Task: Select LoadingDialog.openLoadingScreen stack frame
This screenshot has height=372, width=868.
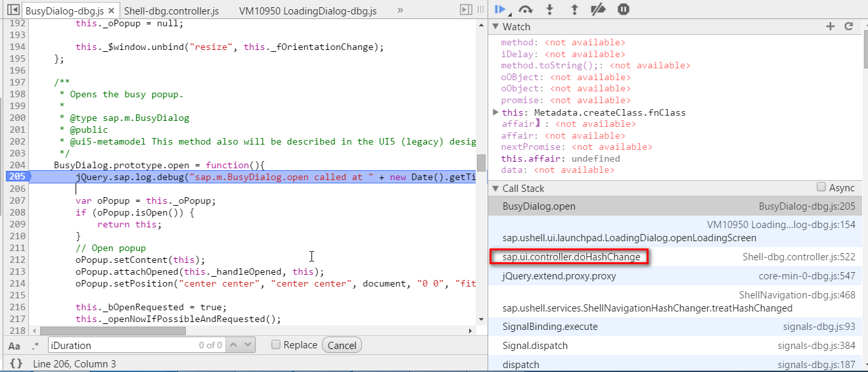Action: [x=675, y=231]
